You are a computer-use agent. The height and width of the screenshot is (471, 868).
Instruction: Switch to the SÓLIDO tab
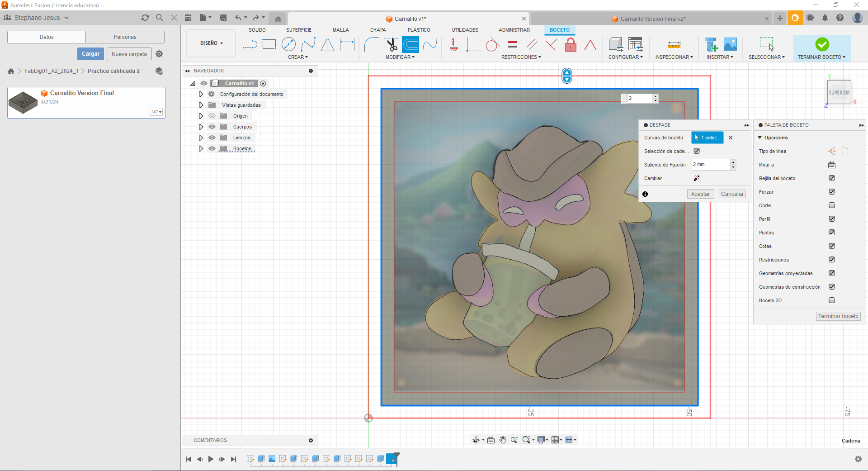point(257,30)
